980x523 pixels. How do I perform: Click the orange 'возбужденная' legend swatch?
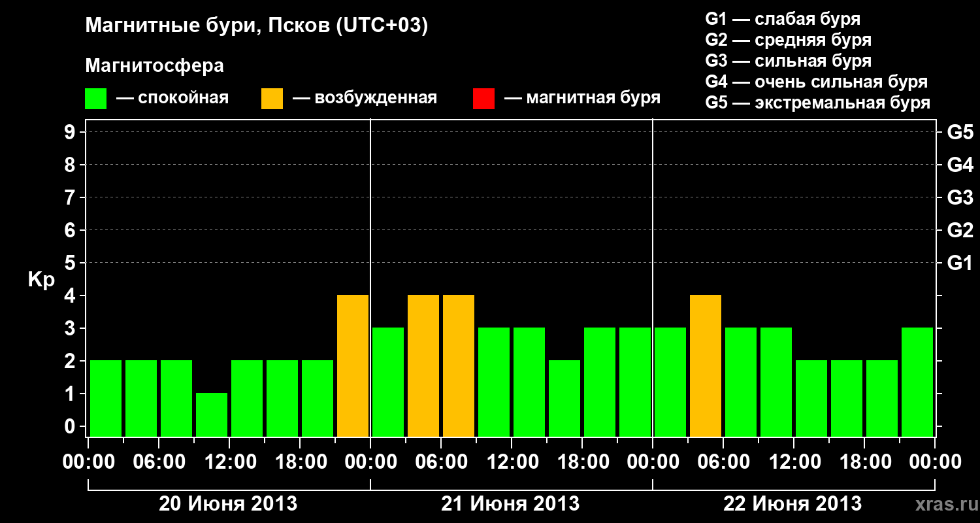272,99
